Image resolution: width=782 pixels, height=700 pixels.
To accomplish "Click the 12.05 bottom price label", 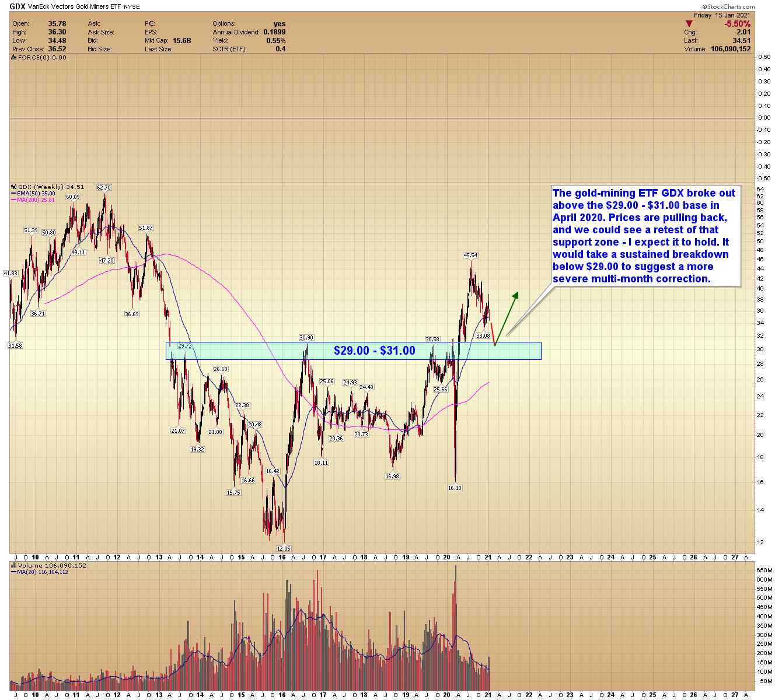I will [284, 548].
